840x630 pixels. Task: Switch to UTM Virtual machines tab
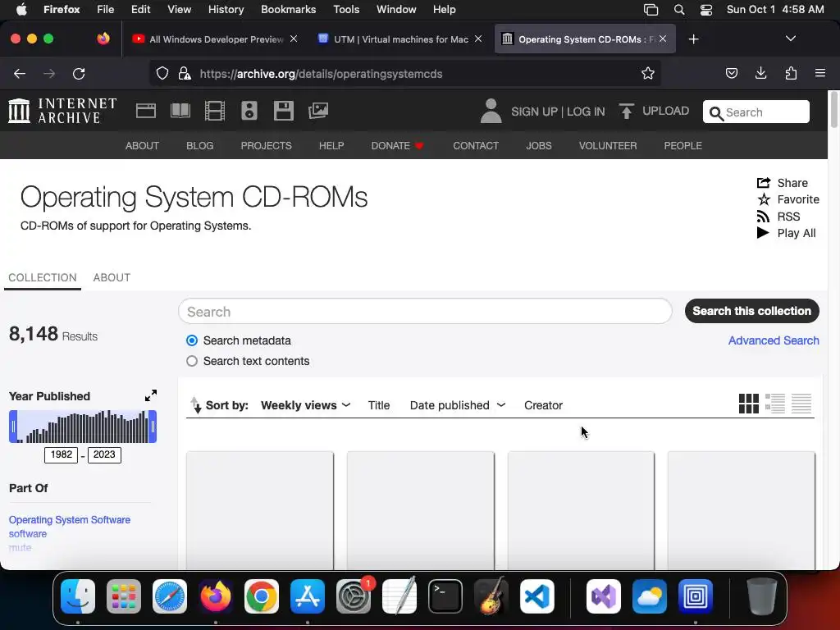399,39
